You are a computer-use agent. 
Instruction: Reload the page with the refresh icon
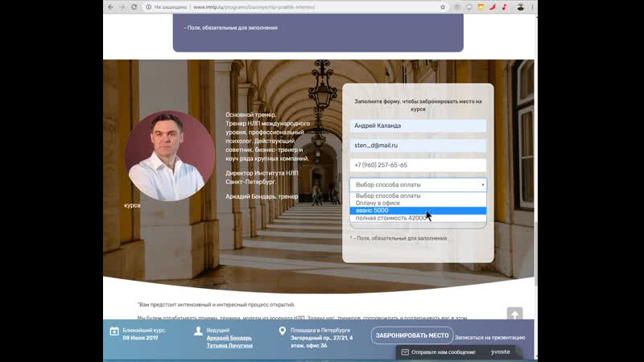tap(134, 7)
